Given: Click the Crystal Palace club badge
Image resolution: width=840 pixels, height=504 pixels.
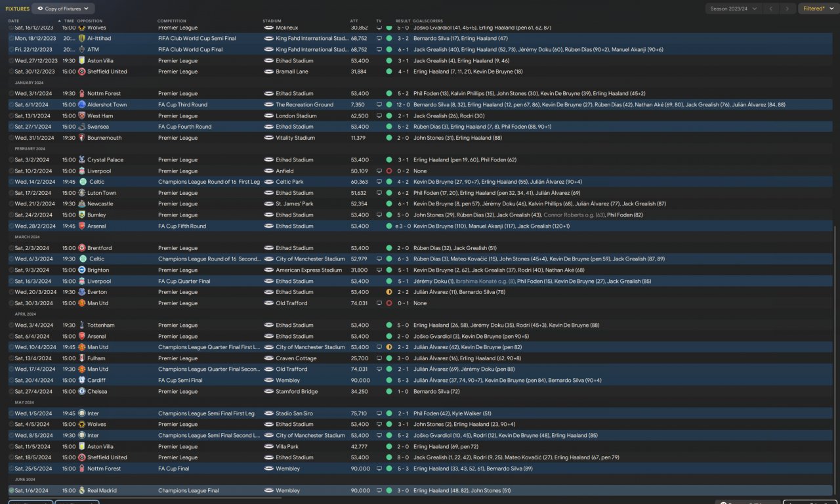Looking at the screenshot, I should (x=82, y=160).
